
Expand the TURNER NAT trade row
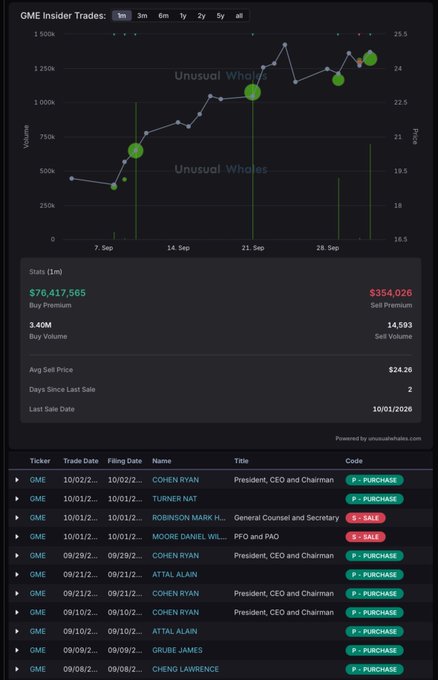[x=17, y=499]
